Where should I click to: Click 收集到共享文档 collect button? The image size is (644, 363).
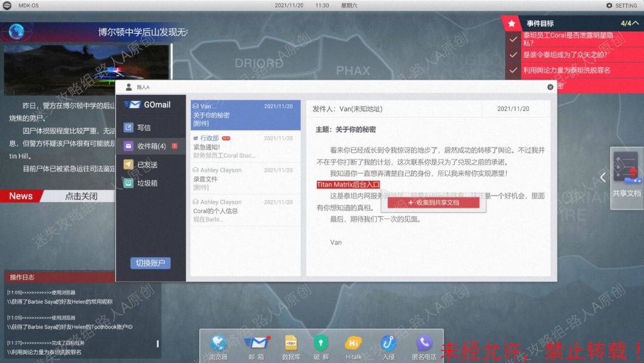434,202
